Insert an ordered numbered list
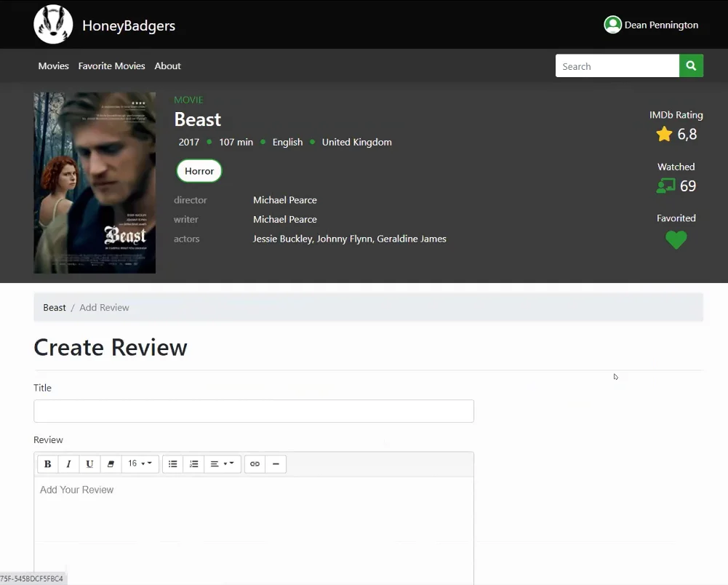The image size is (728, 585). point(193,463)
